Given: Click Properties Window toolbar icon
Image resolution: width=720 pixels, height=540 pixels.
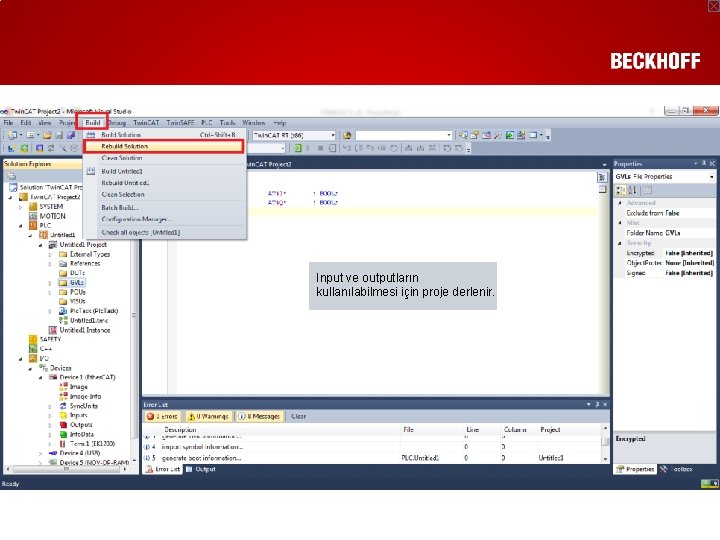Looking at the screenshot, I should point(475,135).
